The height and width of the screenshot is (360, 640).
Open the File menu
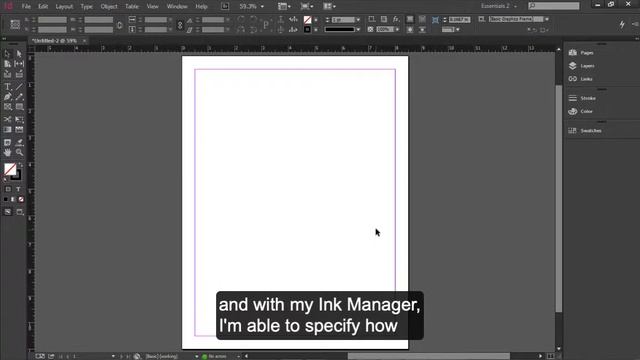(26, 7)
